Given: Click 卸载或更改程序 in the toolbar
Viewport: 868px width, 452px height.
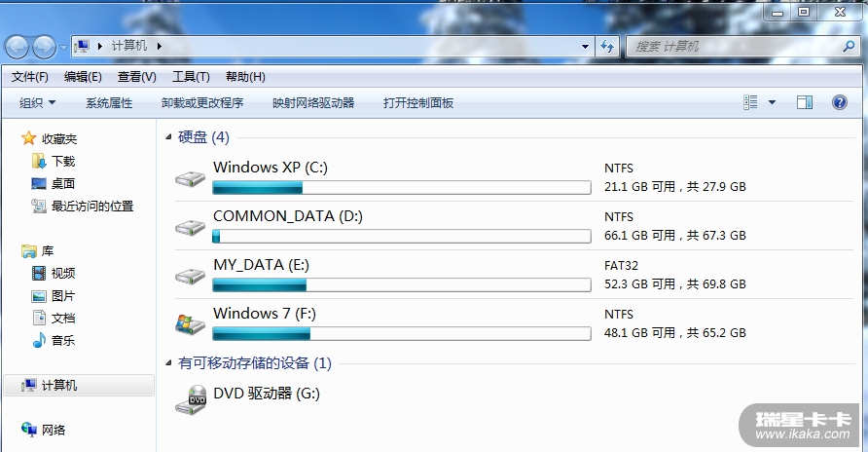Looking at the screenshot, I should (202, 102).
